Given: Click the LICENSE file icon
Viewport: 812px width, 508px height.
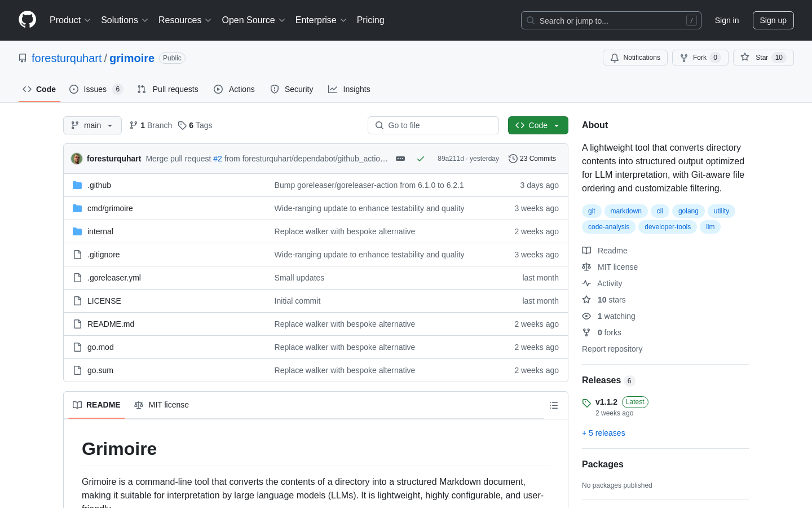Looking at the screenshot, I should point(77,301).
